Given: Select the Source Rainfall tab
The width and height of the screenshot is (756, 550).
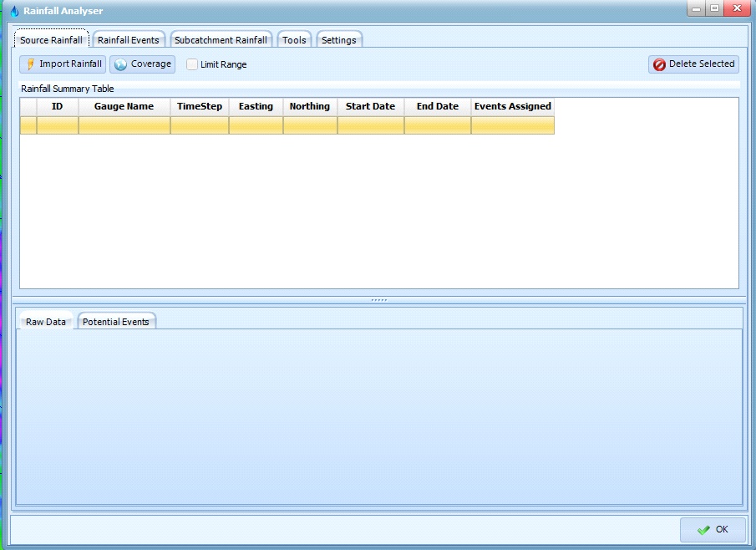Looking at the screenshot, I should point(51,40).
